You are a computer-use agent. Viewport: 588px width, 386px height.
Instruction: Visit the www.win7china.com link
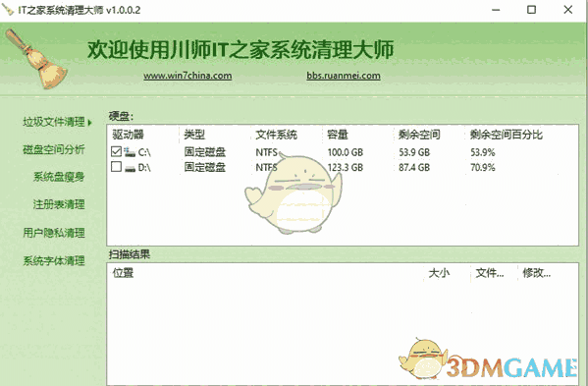point(187,76)
